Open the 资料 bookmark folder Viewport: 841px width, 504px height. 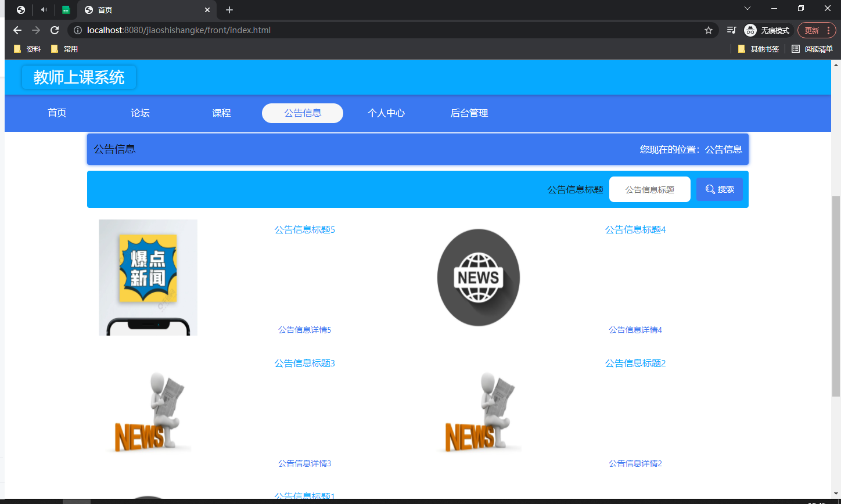click(x=27, y=49)
